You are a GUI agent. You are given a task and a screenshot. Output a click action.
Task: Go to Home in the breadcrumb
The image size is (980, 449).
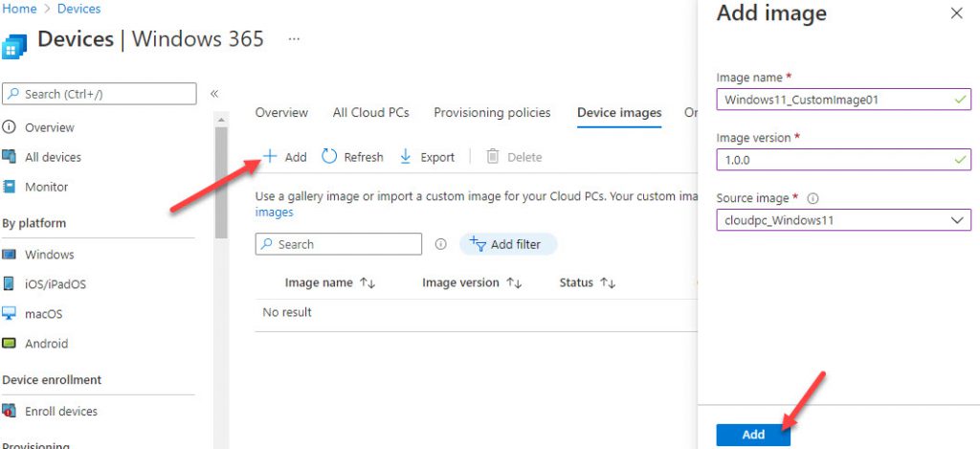click(19, 9)
